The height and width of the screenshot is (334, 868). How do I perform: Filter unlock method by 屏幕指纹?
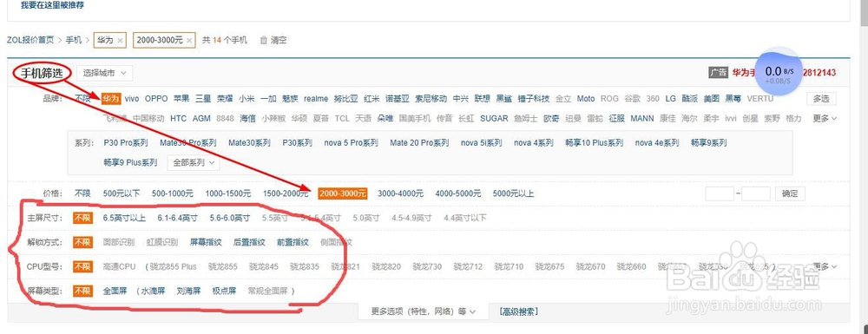(206, 242)
